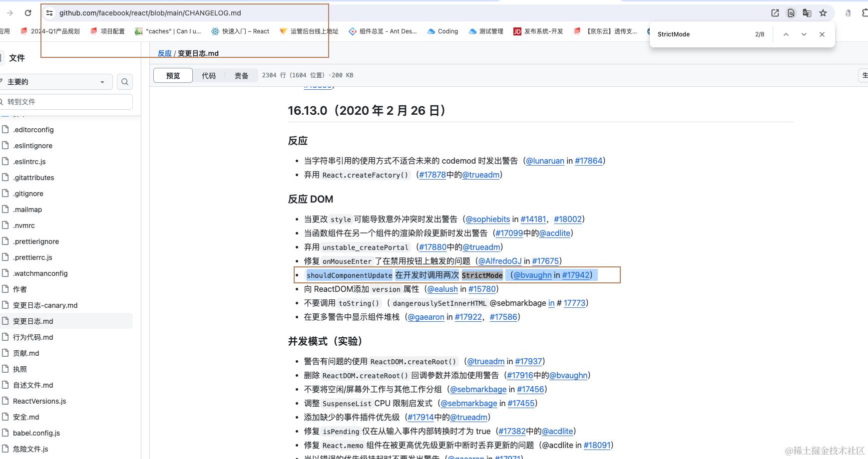Click the file search magnifier button in sidebar
This screenshot has width=868, height=459.
(x=125, y=82)
